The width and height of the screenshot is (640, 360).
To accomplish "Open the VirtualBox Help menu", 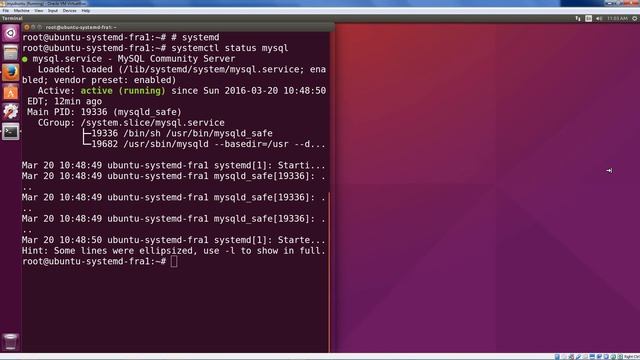I will click(x=86, y=11).
